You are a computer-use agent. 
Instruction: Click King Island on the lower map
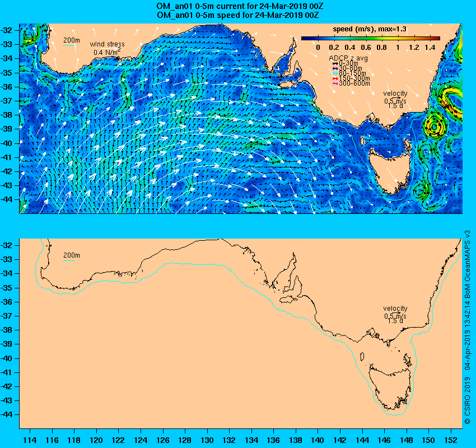[x=362, y=356]
